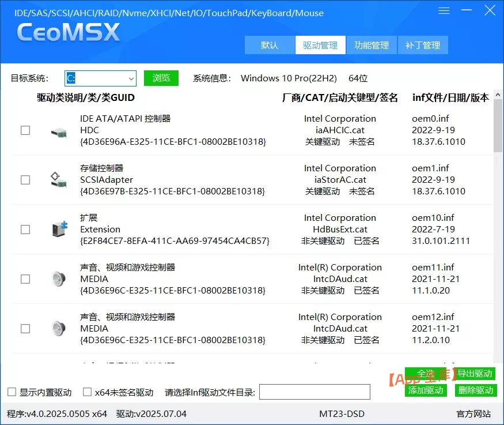Switch to the 功能管理 tab
The height and width of the screenshot is (425, 504).
tap(372, 45)
